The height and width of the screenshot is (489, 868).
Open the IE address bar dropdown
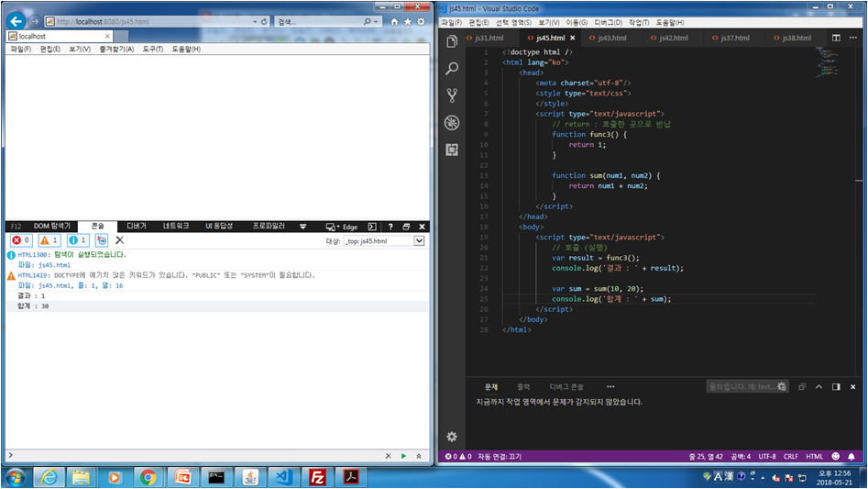[255, 22]
